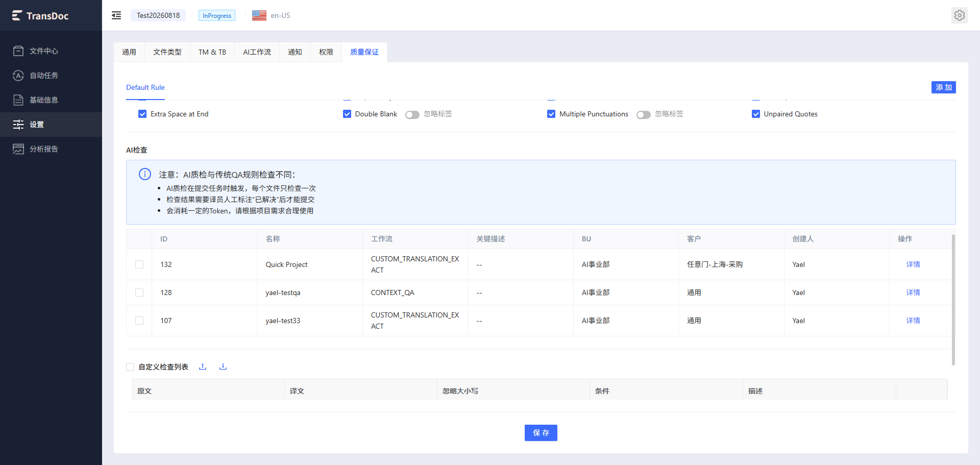980x465 pixels.
Task: Click the InProgress status tag
Action: pos(217,15)
